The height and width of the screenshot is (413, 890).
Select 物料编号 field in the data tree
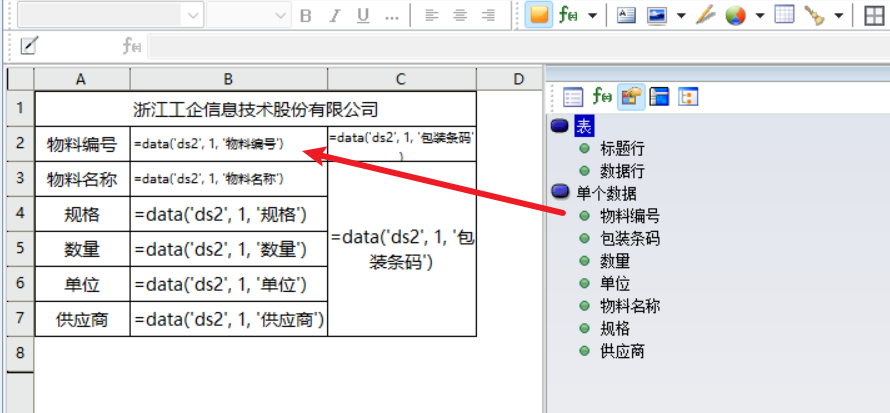(x=630, y=216)
